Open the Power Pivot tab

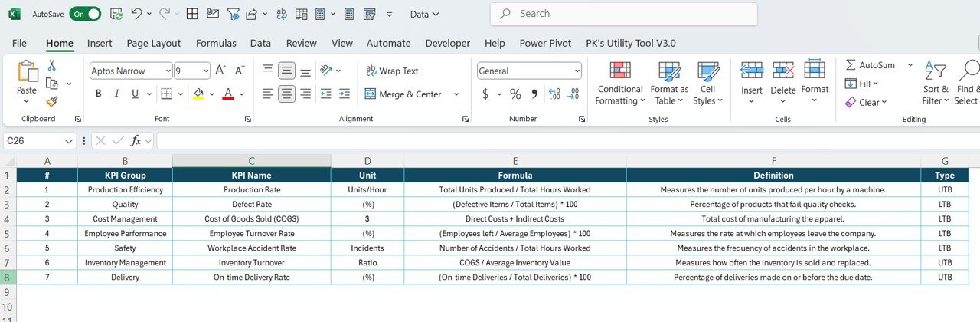(x=545, y=43)
